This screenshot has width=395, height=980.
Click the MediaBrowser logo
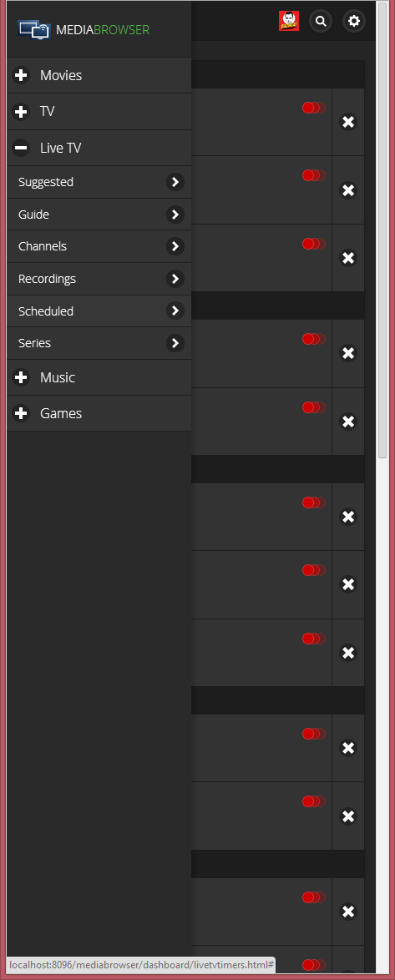click(84, 29)
